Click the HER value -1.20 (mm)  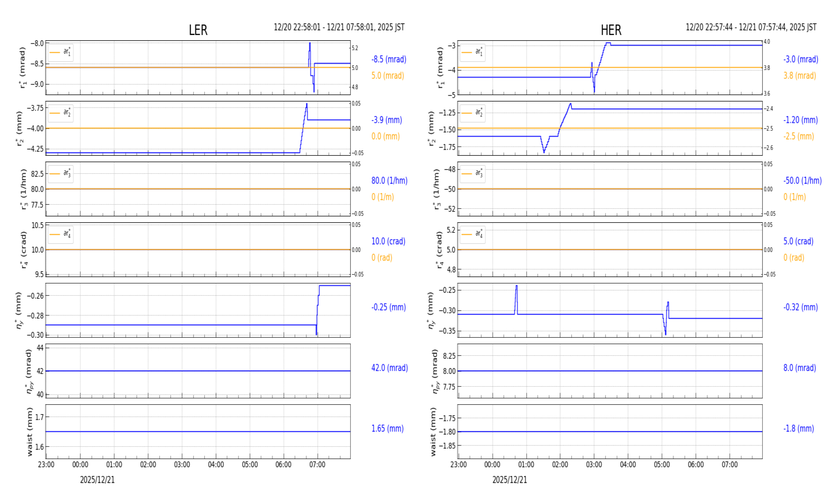pyautogui.click(x=801, y=120)
